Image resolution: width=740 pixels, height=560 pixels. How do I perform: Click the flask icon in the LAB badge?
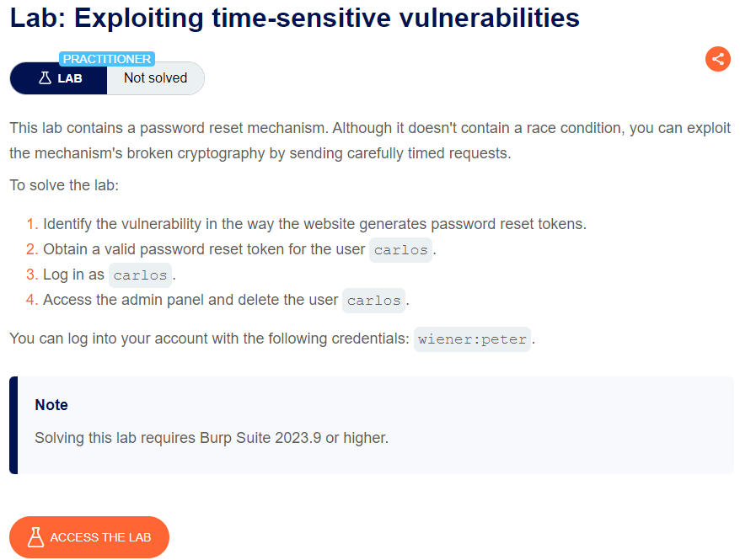46,78
